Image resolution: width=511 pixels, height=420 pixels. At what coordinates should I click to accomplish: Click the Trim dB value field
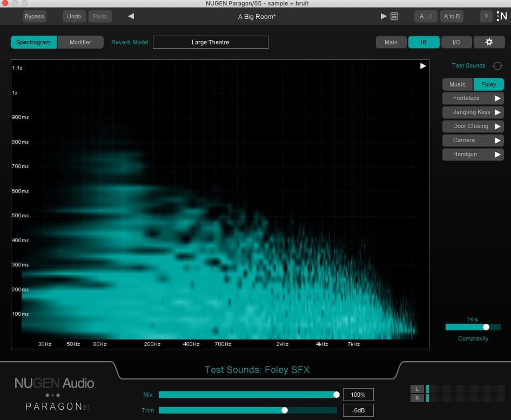[x=358, y=410]
